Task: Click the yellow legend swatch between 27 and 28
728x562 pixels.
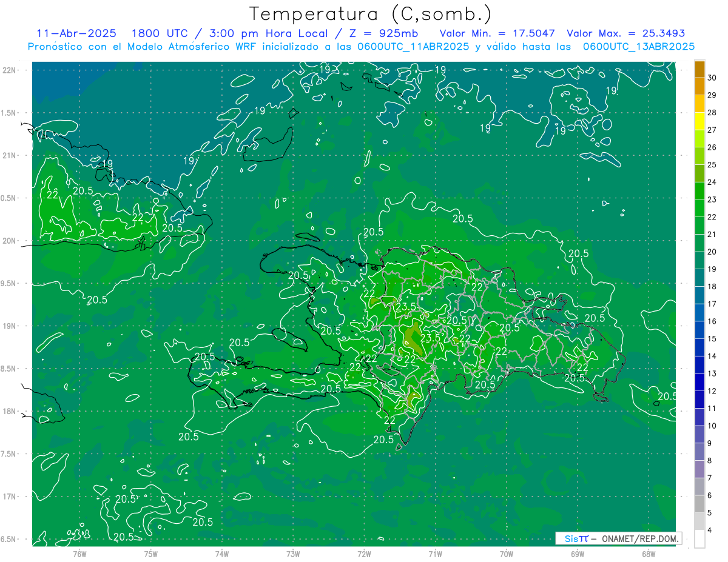Action: 699,121
